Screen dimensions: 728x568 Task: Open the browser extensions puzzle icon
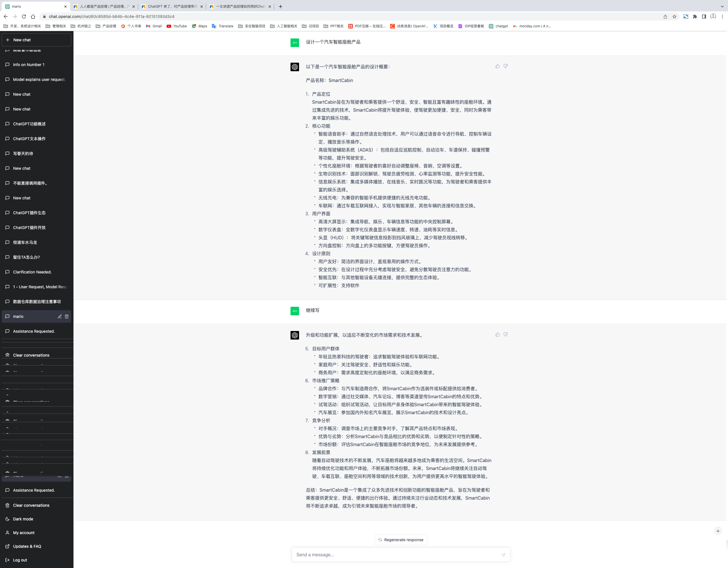click(x=695, y=16)
